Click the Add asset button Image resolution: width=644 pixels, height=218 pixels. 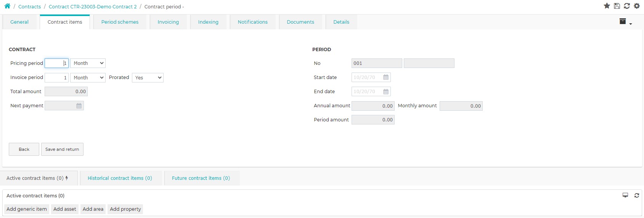(x=65, y=209)
